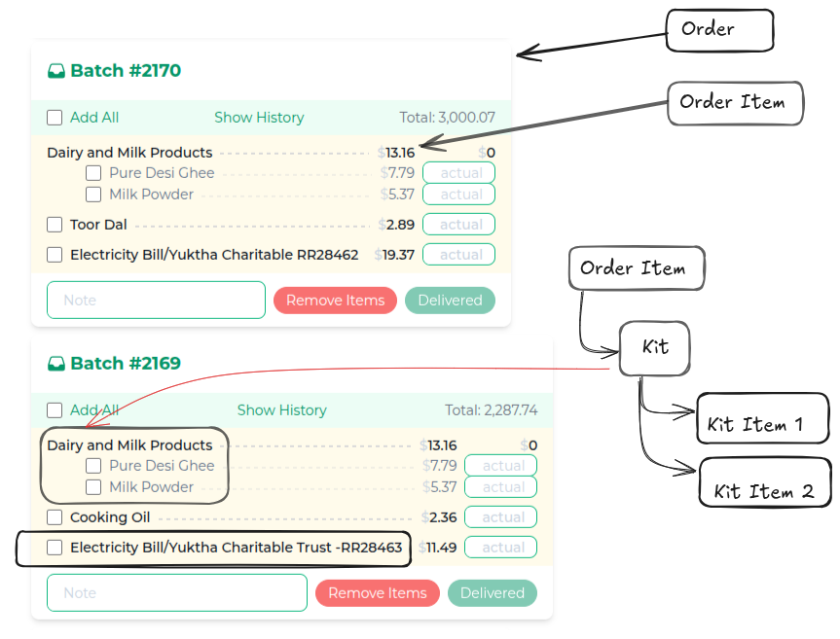Check Milk Powder in Batch #2169
Image resolution: width=840 pixels, height=639 pixels.
[93, 487]
